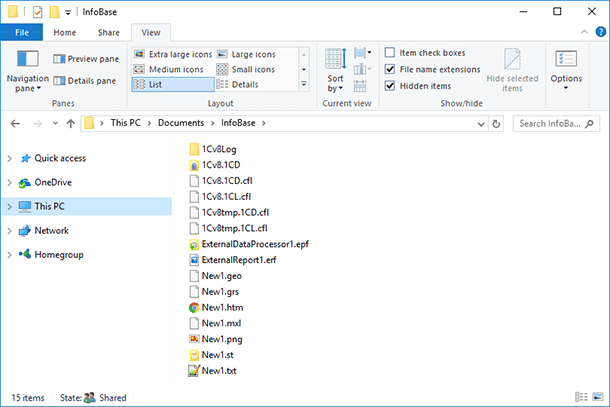This screenshot has height=407, width=610.
Task: Select Network in navigation pane
Action: click(44, 231)
